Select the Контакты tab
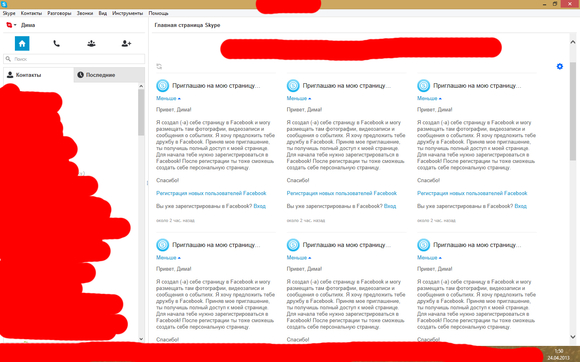580x362 pixels. tap(39, 75)
